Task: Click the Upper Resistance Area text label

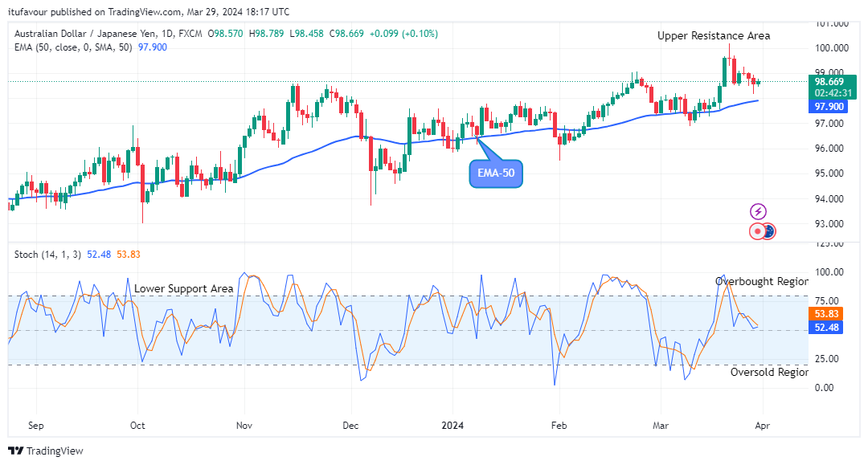Action: point(714,36)
